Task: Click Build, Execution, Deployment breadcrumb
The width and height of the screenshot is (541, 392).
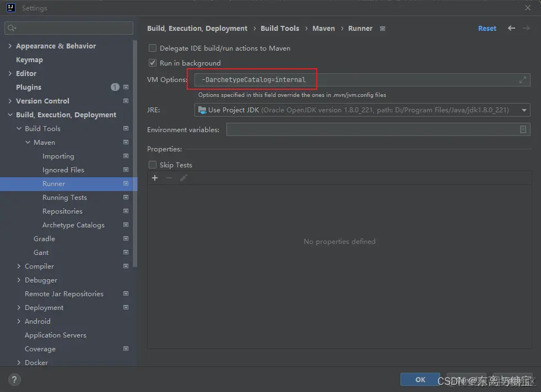Action: [x=197, y=28]
